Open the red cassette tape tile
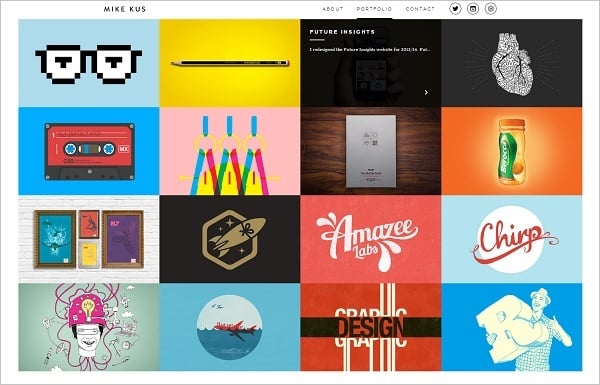 pos(89,151)
